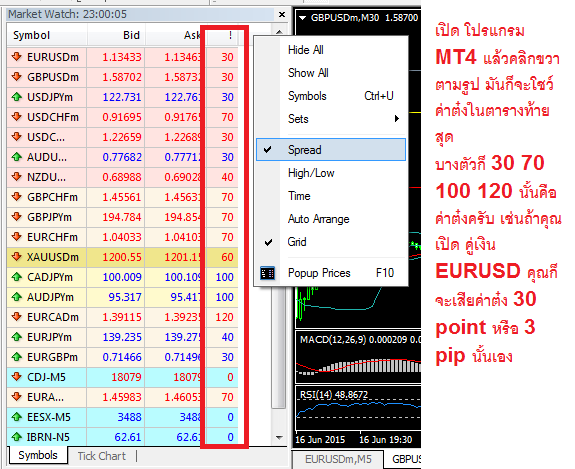
Task: Click the EURCADm spread value 120
Action: (x=224, y=317)
